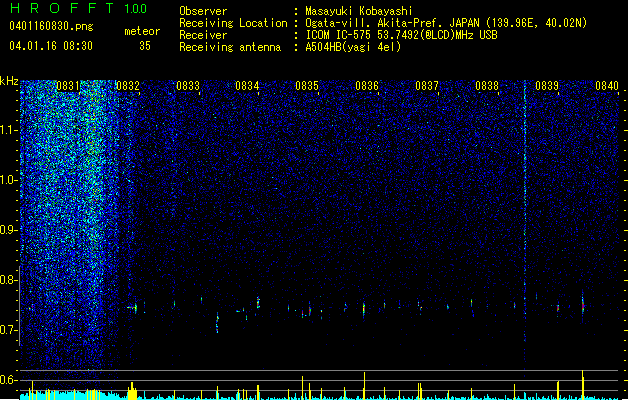629x400 pixels.
Task: Click the 1.1 frequency axis label
Action: coord(8,130)
